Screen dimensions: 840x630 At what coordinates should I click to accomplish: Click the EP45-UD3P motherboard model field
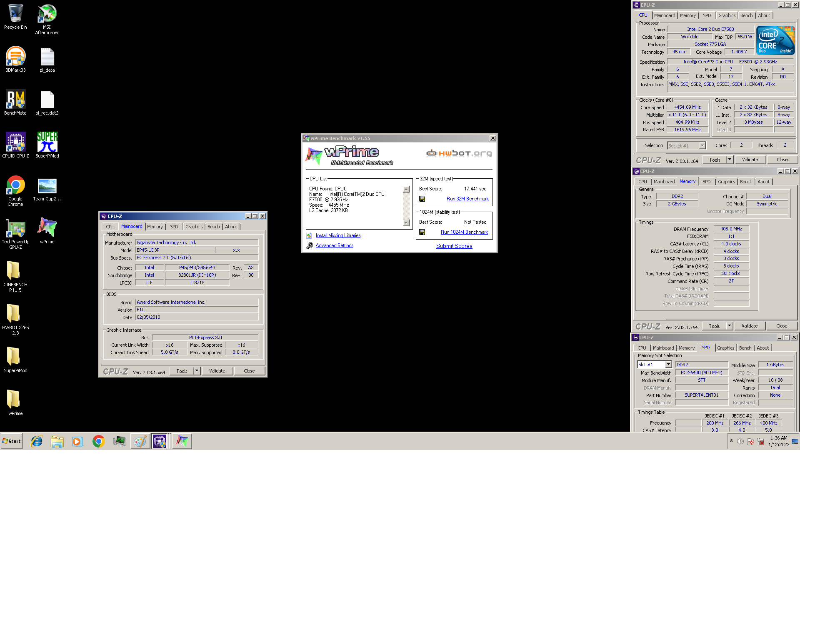tap(175, 250)
